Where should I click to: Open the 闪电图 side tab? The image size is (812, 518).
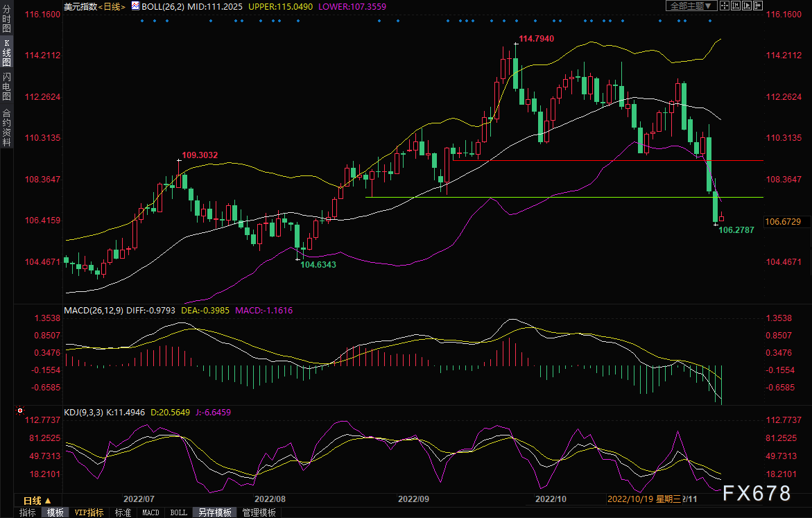(6, 87)
